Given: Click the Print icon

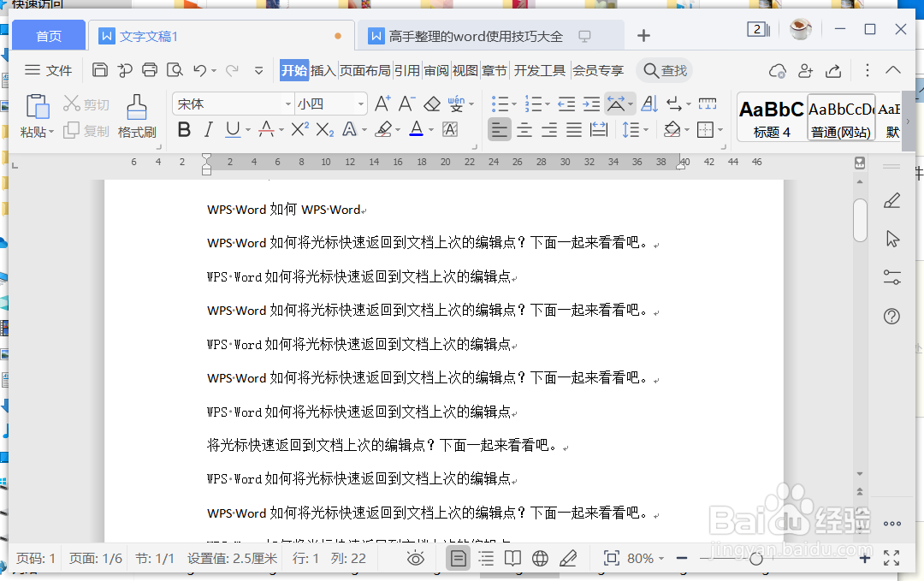Looking at the screenshot, I should [150, 70].
